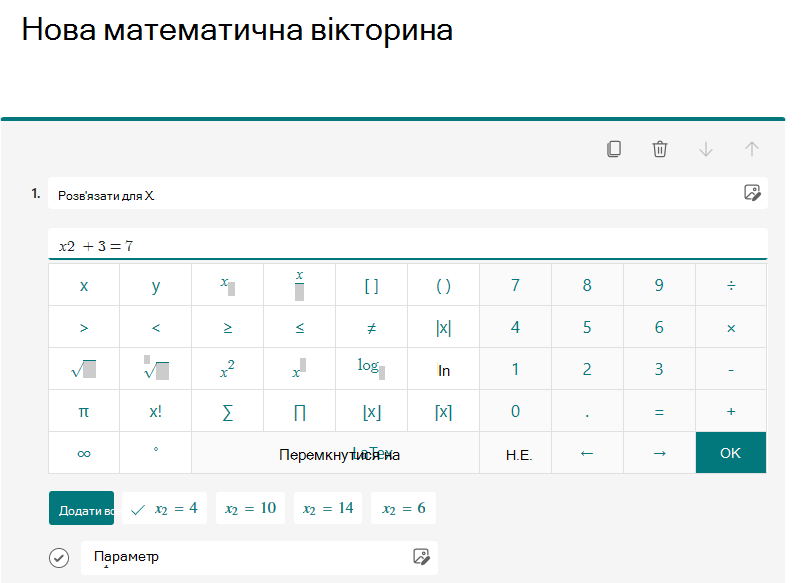Insert less-than-or-equal sign
This screenshot has height=583, width=804.
coord(299,327)
